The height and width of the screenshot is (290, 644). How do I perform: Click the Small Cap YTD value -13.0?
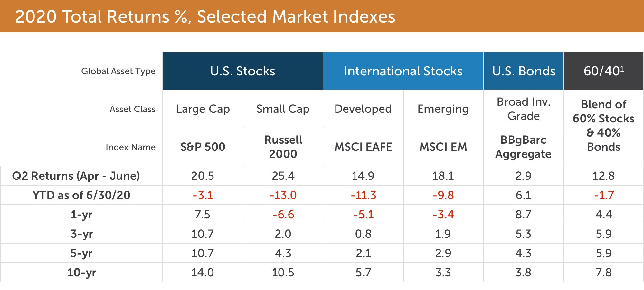(283, 195)
